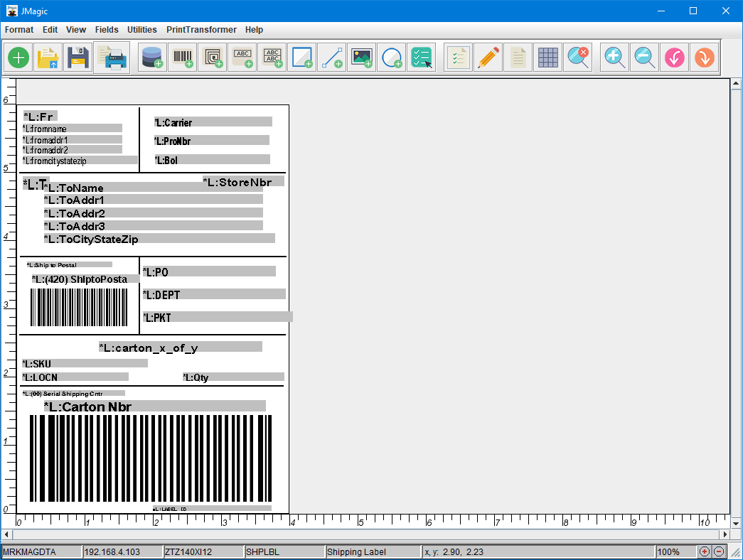The image size is (743, 560).
Task: Select the *L:Carton Nbr field
Action: [x=155, y=406]
